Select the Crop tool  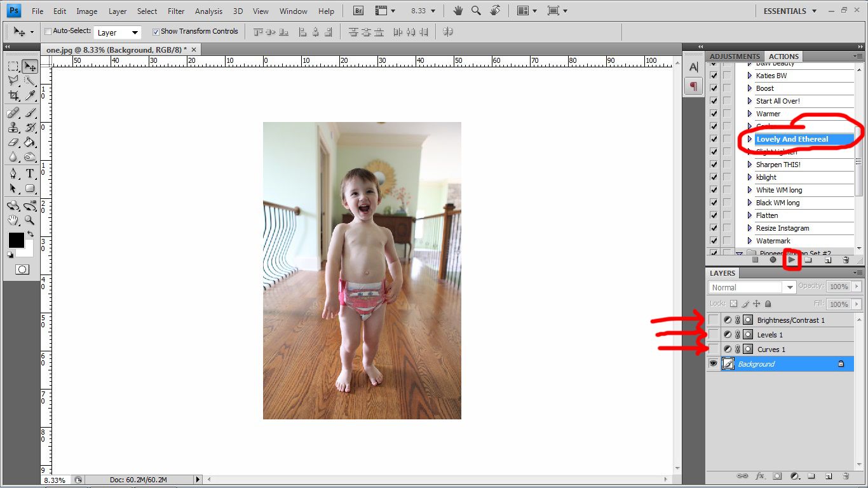pyautogui.click(x=13, y=97)
